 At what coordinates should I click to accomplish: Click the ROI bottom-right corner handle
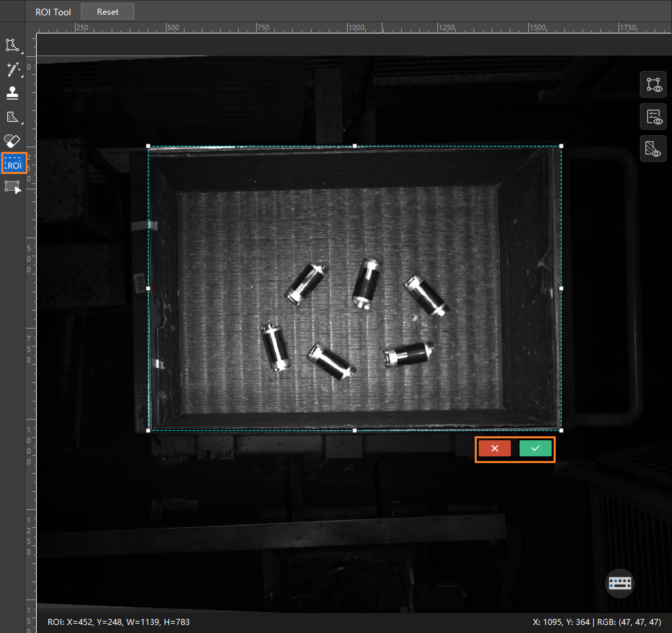(561, 430)
